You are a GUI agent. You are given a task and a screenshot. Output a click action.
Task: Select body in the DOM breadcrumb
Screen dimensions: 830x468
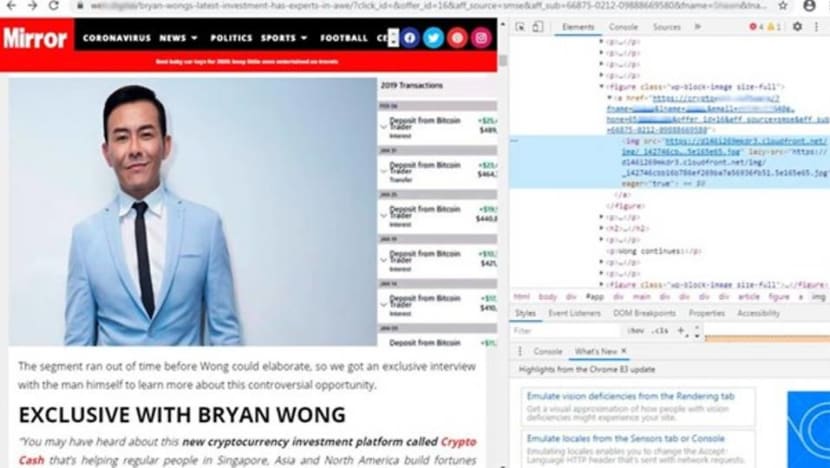(x=548, y=297)
